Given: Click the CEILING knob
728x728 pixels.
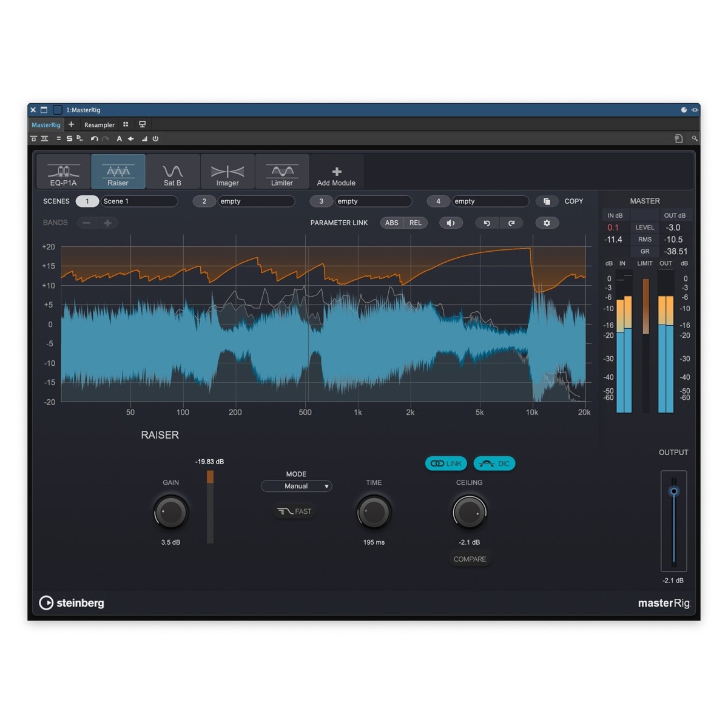Looking at the screenshot, I should (470, 513).
